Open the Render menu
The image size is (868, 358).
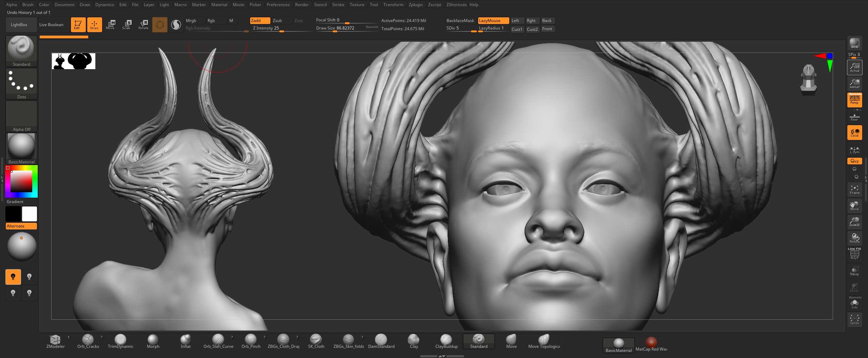click(302, 4)
